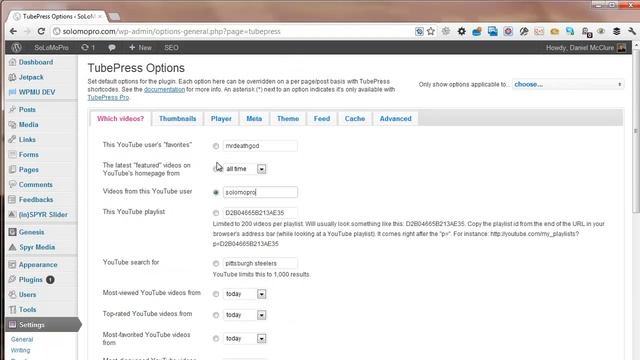The height and width of the screenshot is (360, 640).
Task: Click the Spyr Media sidebar icon
Action: click(12, 247)
